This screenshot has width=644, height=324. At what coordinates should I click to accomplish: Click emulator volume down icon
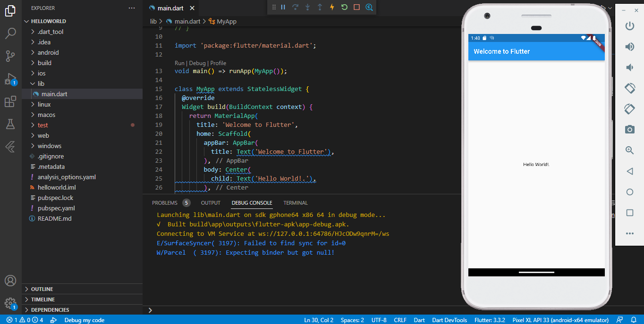629,67
